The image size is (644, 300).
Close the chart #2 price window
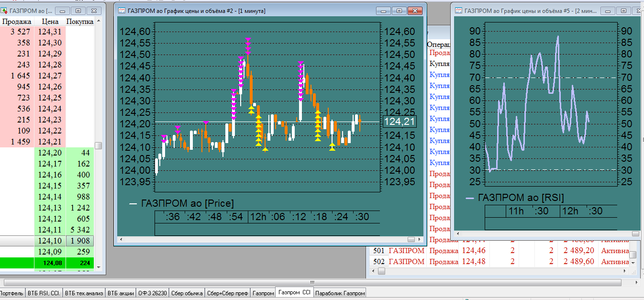point(415,10)
